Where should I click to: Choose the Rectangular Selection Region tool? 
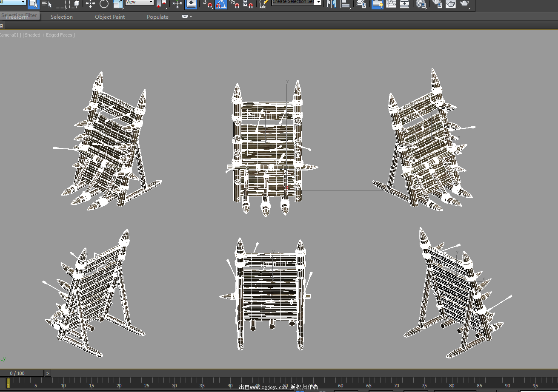click(61, 4)
